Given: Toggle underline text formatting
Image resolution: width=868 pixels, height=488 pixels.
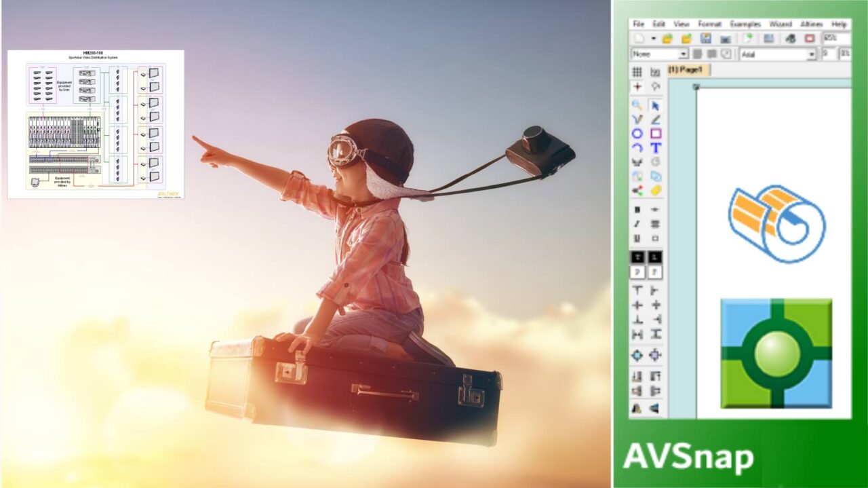Looking at the screenshot, I should click(x=636, y=239).
